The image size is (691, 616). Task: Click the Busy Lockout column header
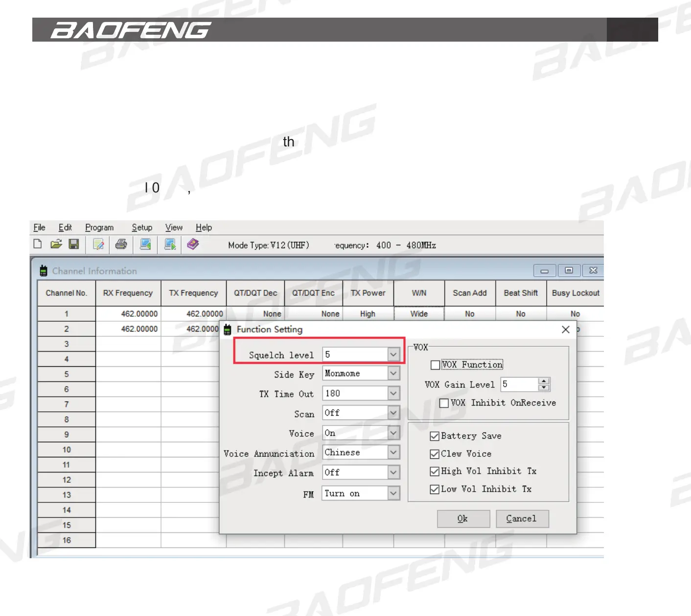tap(576, 293)
